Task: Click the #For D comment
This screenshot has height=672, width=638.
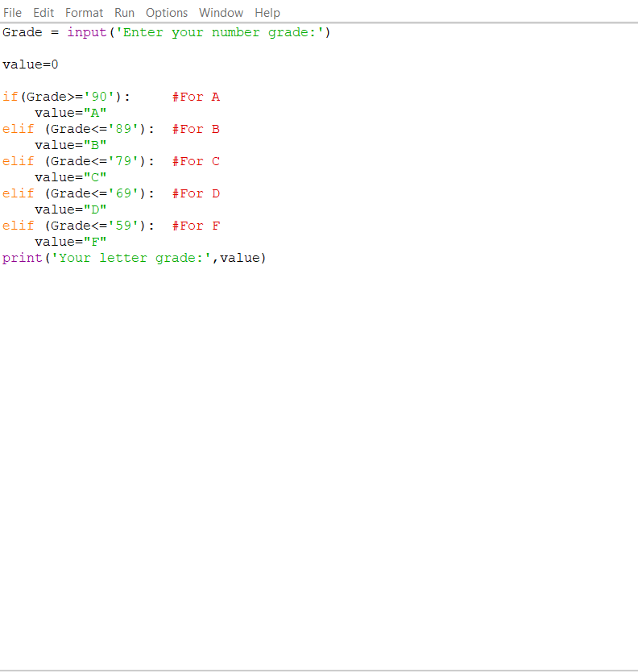Action: click(x=197, y=193)
